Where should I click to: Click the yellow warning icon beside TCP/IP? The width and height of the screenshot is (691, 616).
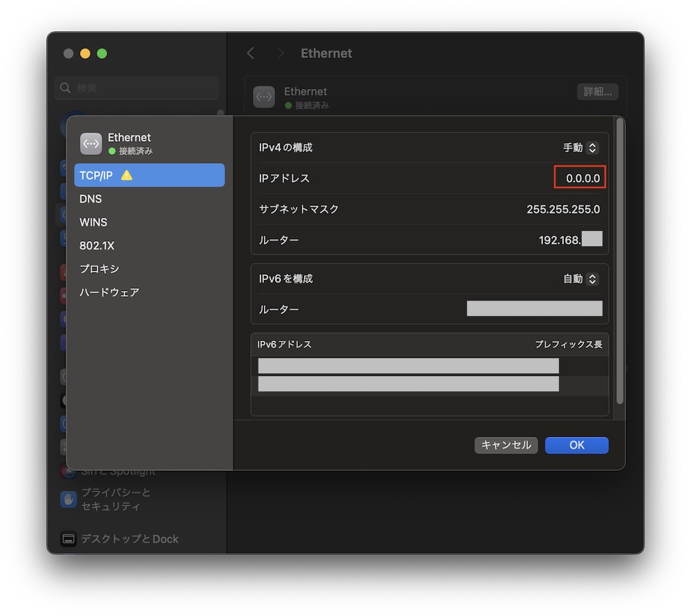pos(126,176)
